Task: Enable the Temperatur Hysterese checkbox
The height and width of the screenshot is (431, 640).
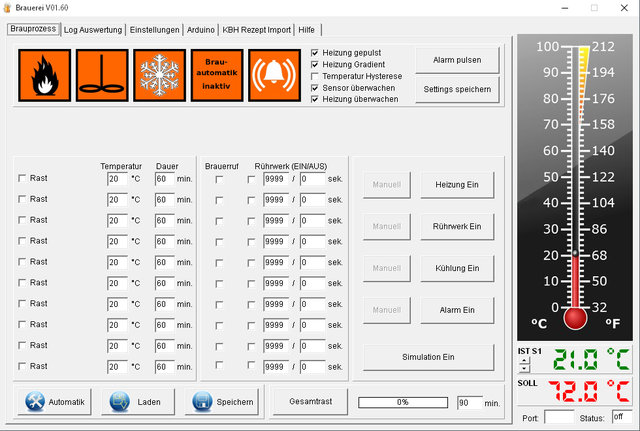Action: click(316, 76)
